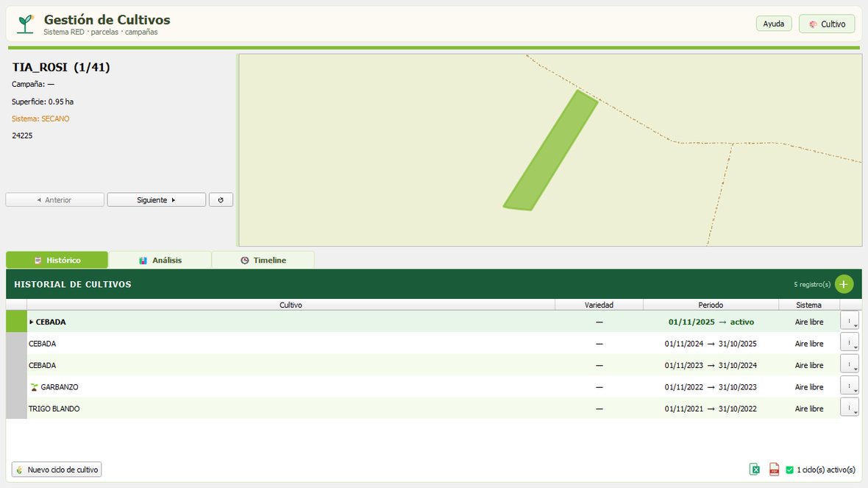Viewport: 868px width, 488px height.
Task: Switch to the Análisis tab
Action: [160, 260]
